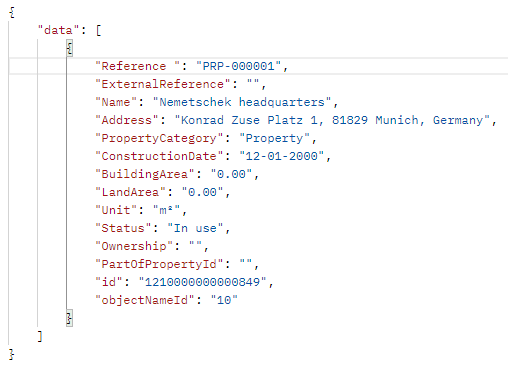Click the "data" key name
The image size is (508, 389).
click(58, 30)
